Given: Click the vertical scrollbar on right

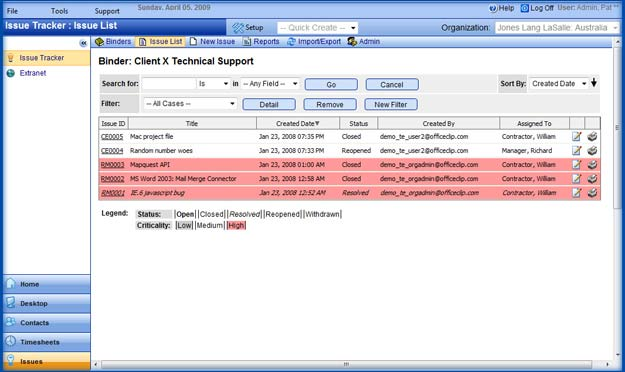Looking at the screenshot, I should tap(617, 127).
